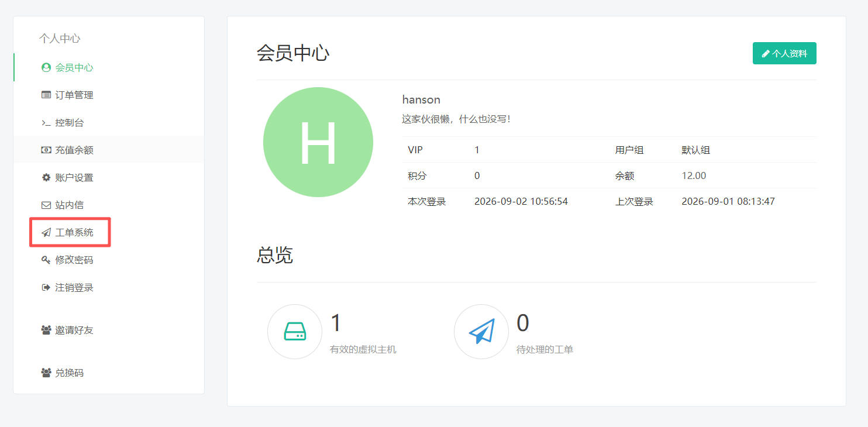The height and width of the screenshot is (427, 868).
Task: Click the 个人资料 edit button
Action: 784,53
